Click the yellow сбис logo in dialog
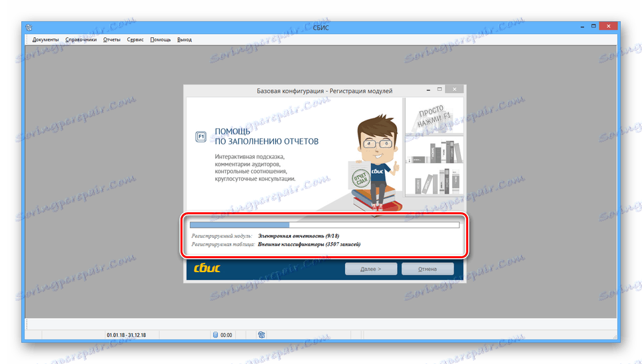642x364 pixels. pyautogui.click(x=207, y=268)
